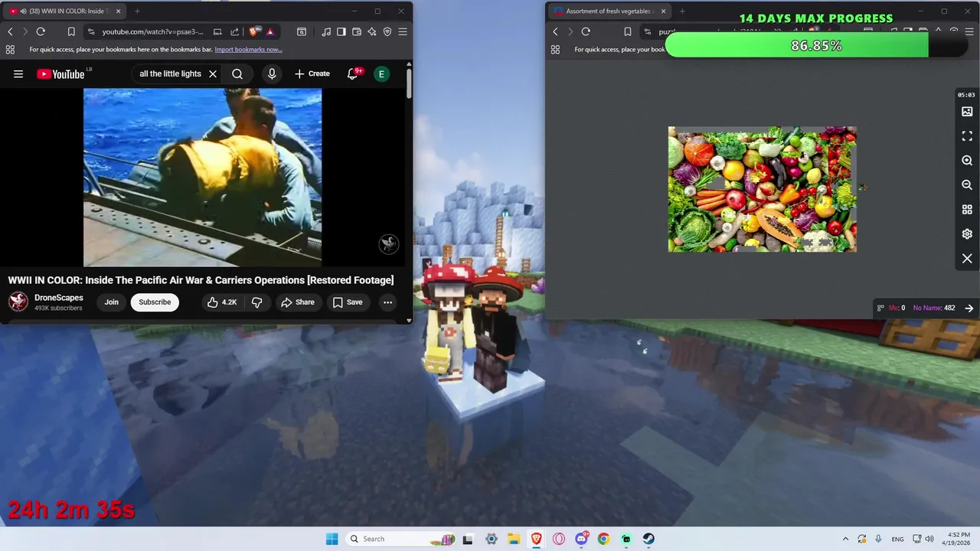
Task: Click the YouTube logo to go home
Action: tap(61, 74)
